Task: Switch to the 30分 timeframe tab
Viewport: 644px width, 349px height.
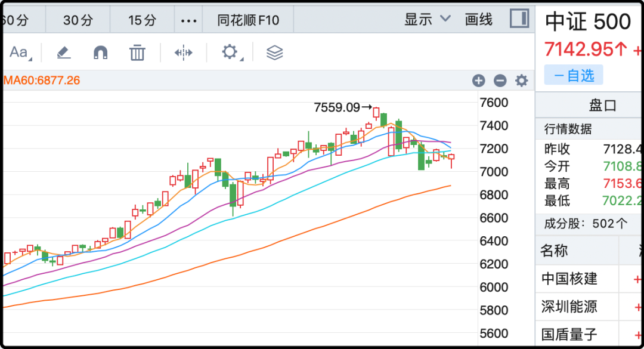Action: [78, 20]
